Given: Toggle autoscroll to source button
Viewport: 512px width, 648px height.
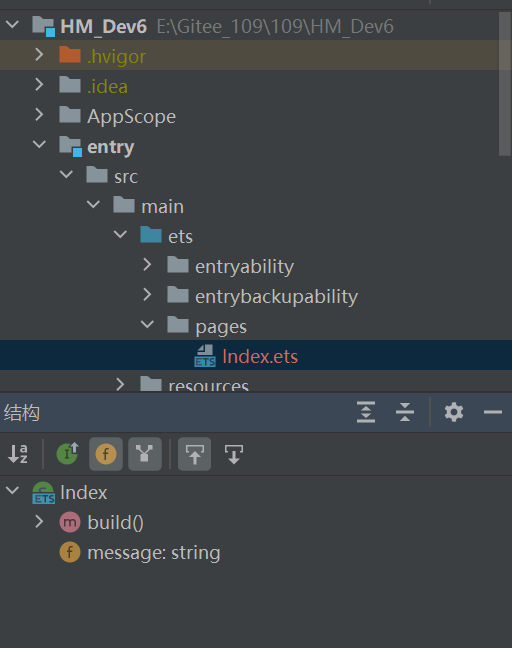Looking at the screenshot, I should pos(194,454).
